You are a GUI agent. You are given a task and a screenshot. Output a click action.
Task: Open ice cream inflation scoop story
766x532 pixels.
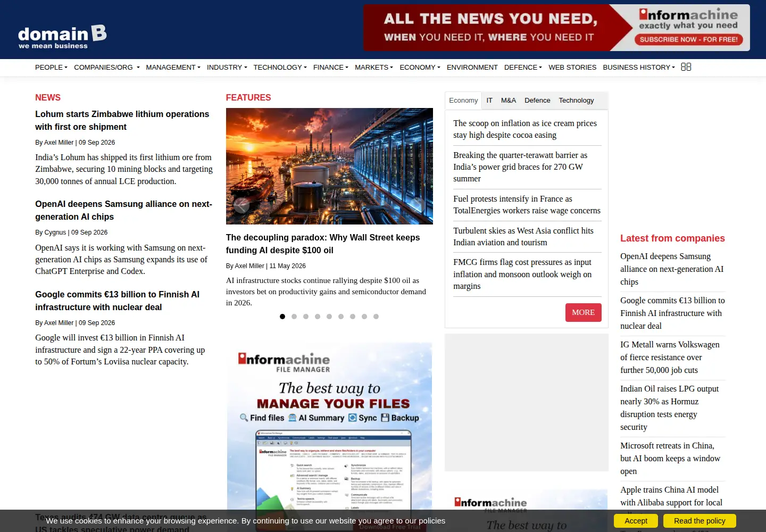click(x=525, y=129)
